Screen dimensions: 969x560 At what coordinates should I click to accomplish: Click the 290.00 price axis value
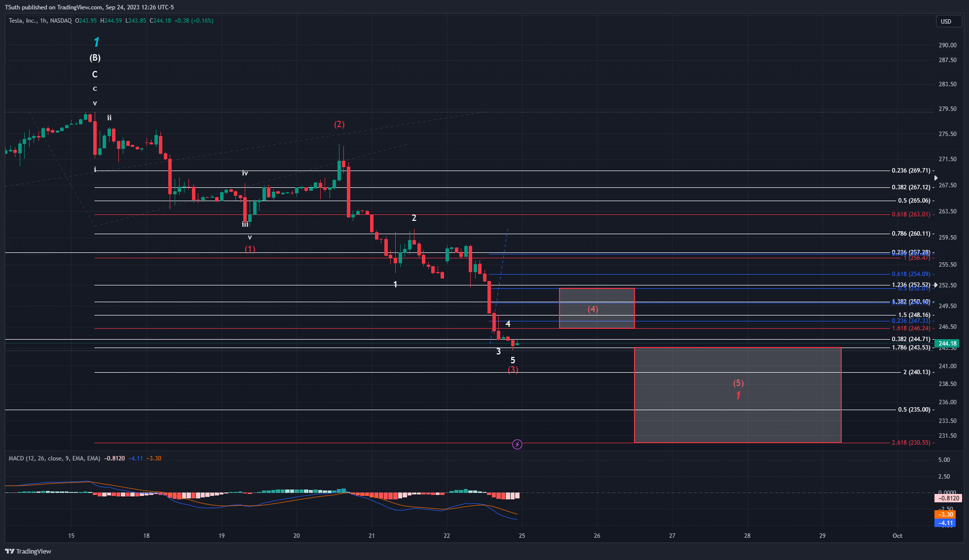(x=947, y=45)
